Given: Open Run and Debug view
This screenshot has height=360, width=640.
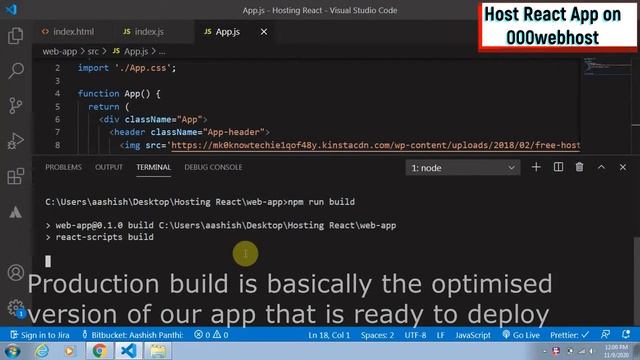Looking at the screenshot, I should (x=16, y=141).
